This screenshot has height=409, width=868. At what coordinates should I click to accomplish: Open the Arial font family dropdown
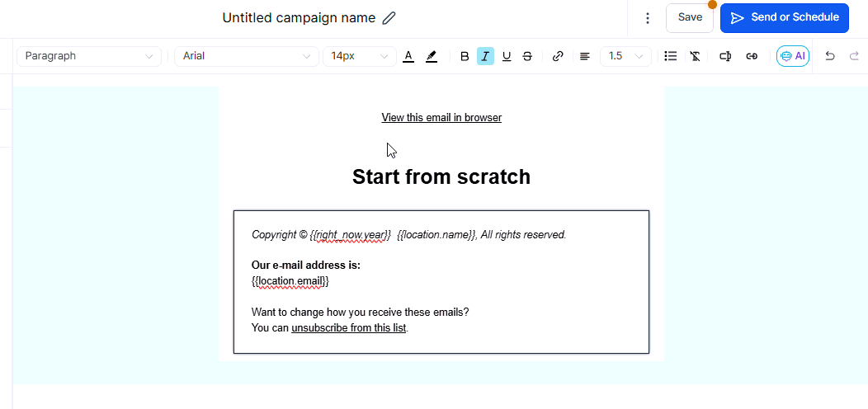pyautogui.click(x=247, y=56)
